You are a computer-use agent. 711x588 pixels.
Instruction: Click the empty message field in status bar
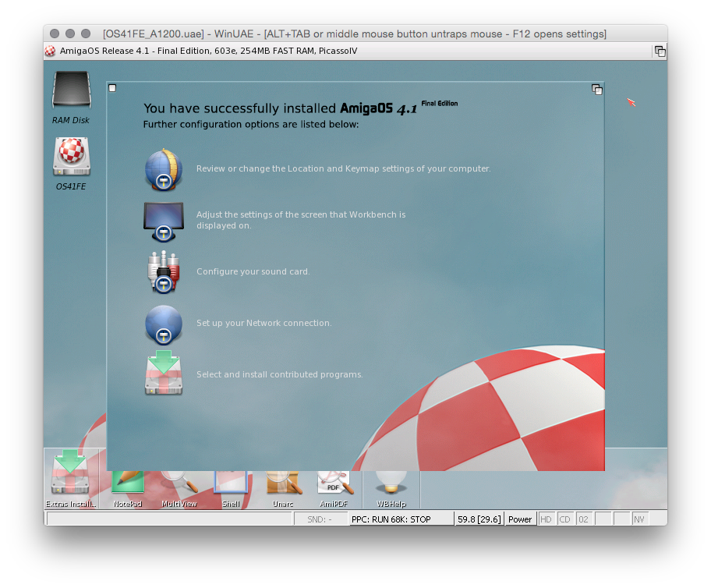point(169,519)
